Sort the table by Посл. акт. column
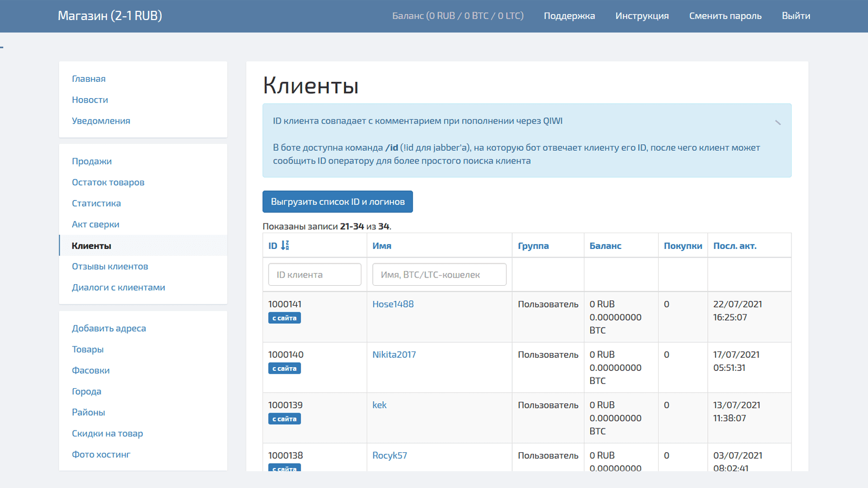This screenshot has width=868, height=488. [735, 246]
